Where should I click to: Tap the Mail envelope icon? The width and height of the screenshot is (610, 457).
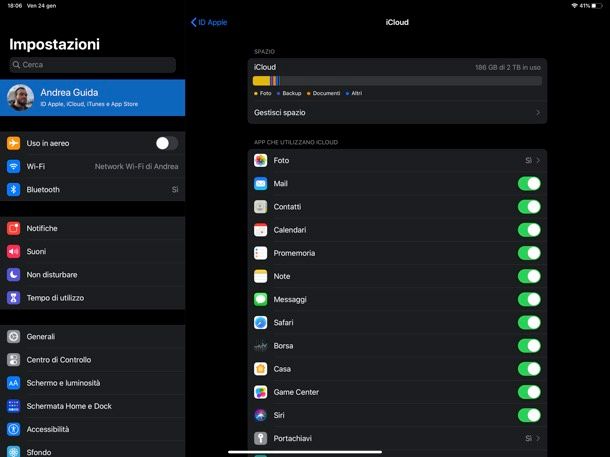[260, 184]
